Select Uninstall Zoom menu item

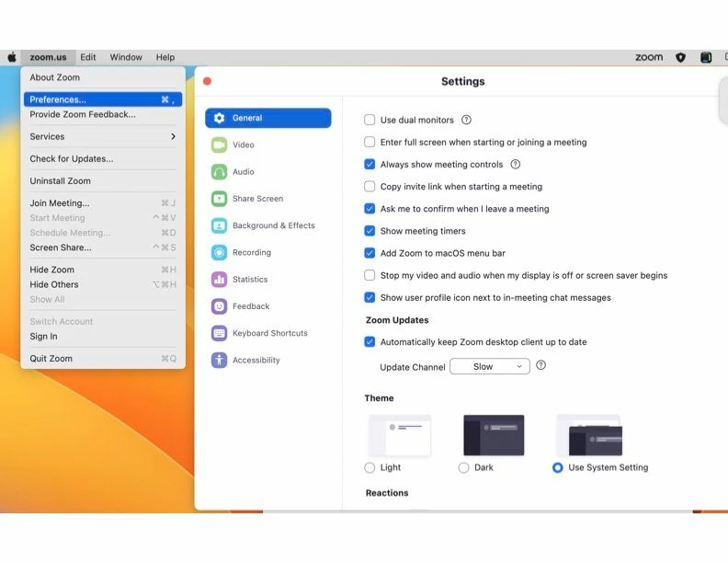point(103,181)
